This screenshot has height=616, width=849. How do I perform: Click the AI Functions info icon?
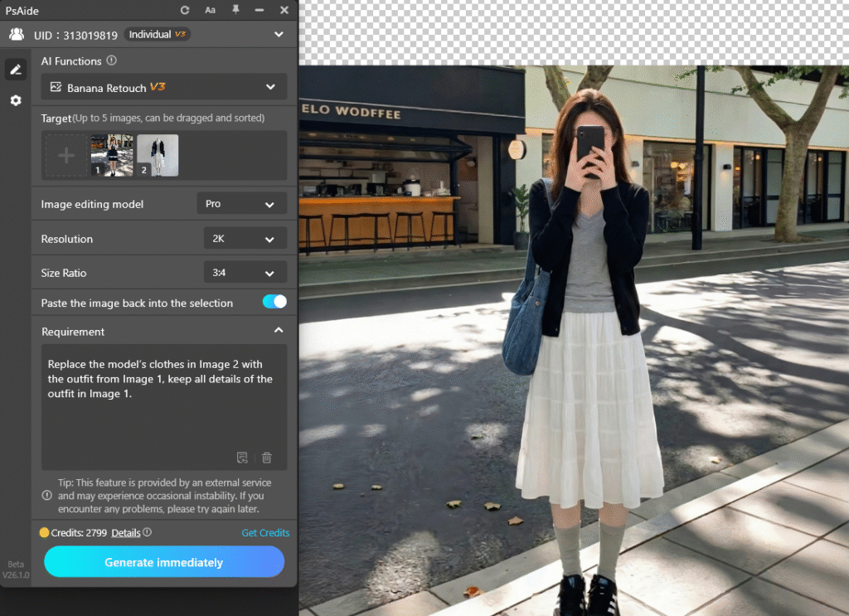(x=111, y=61)
